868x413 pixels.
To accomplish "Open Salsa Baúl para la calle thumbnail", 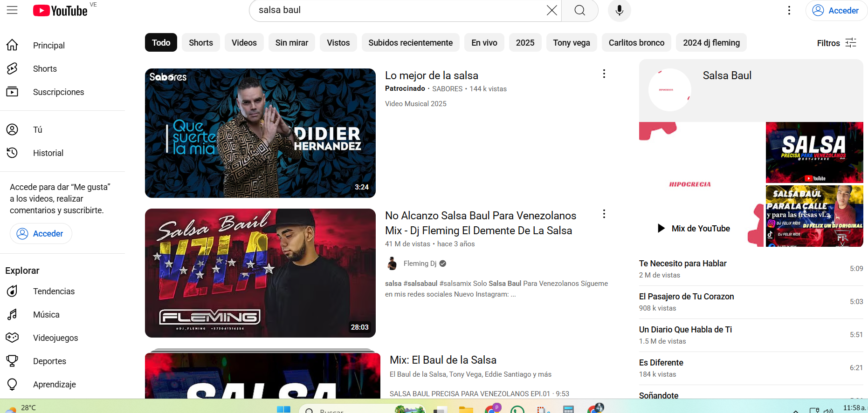I will point(814,216).
